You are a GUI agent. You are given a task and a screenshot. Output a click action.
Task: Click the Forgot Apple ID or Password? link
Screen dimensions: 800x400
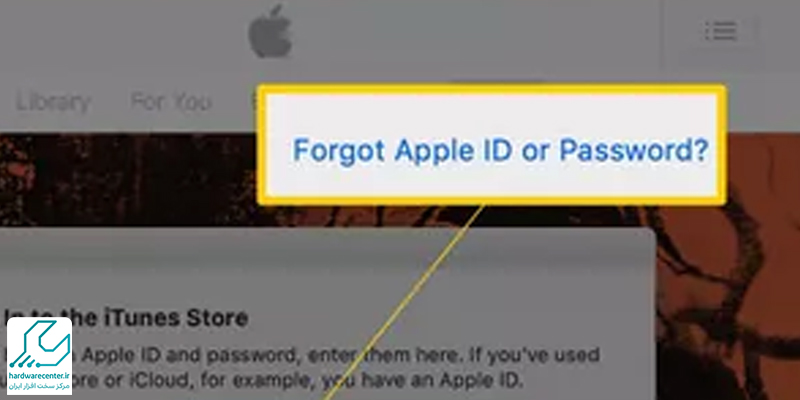[x=501, y=151]
